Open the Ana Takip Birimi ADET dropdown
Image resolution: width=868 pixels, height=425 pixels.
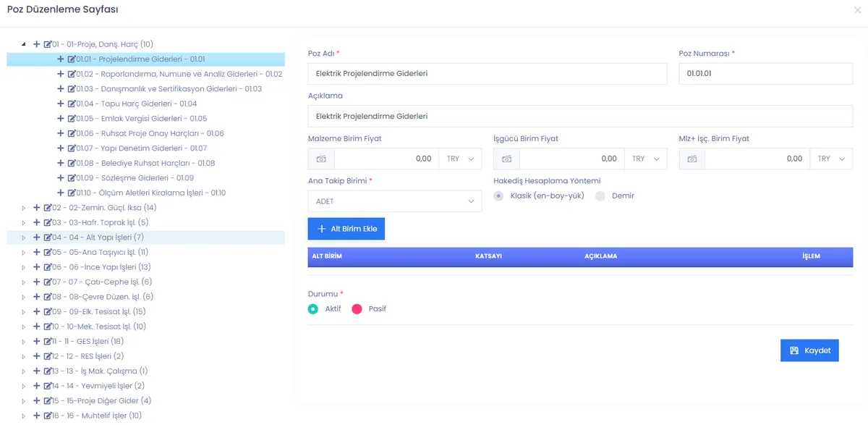(x=395, y=201)
